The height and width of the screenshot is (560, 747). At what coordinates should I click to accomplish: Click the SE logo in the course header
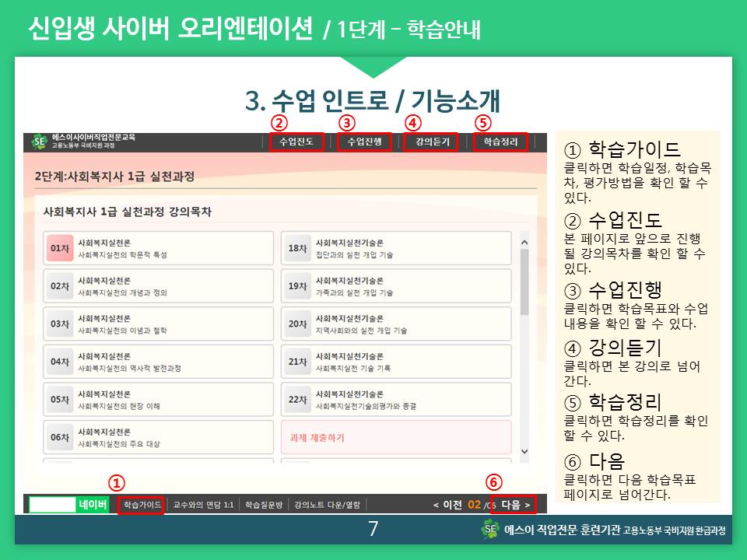point(39,142)
